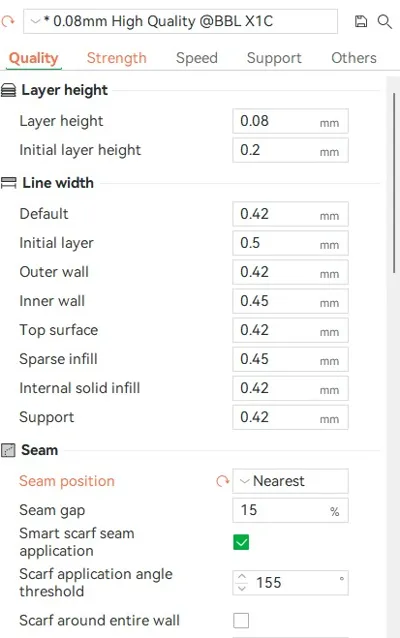The height and width of the screenshot is (638, 400).
Task: Click the preset reset arrow icon
Action: 8,21
